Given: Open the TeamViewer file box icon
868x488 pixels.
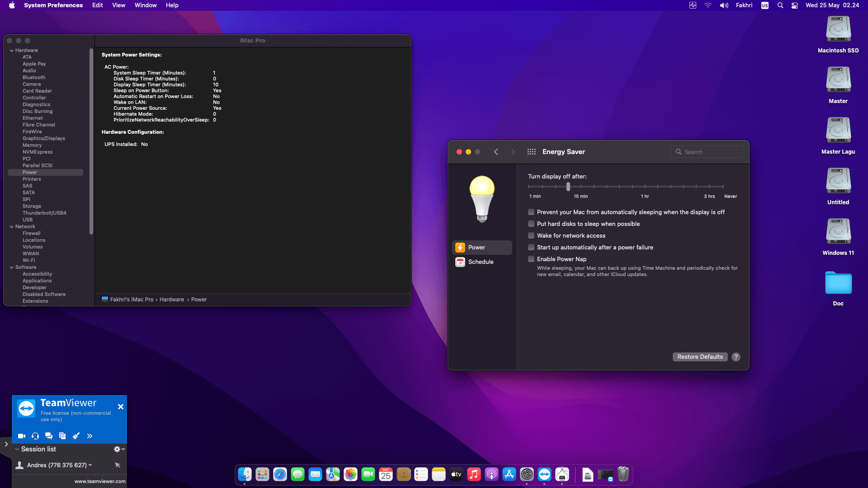Looking at the screenshot, I should [x=62, y=436].
